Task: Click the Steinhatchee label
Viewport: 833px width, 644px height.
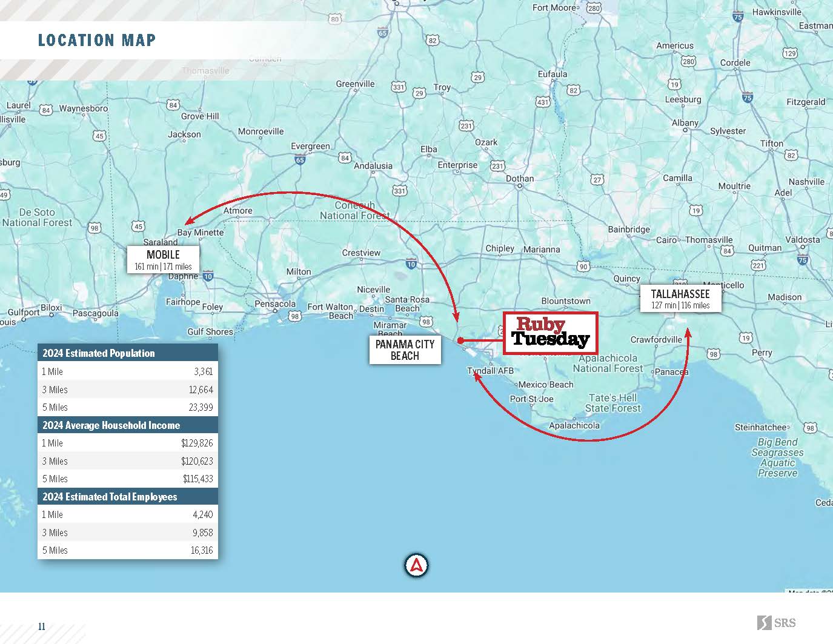Action: click(761, 427)
